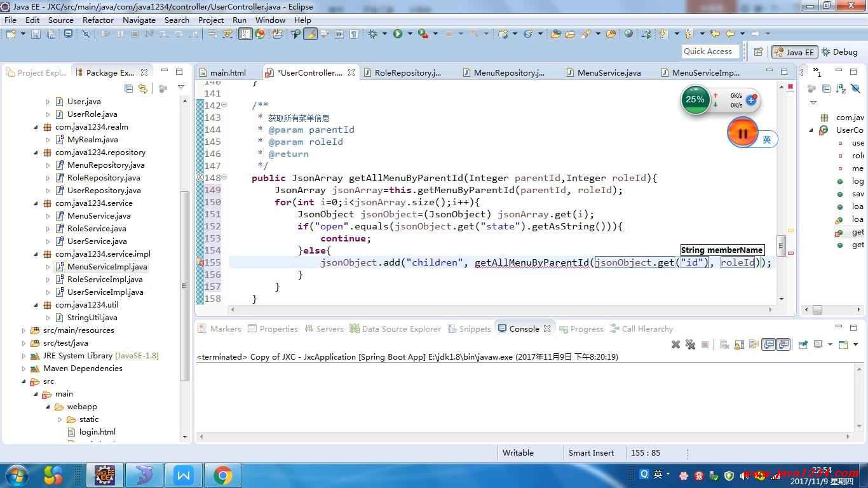This screenshot has height=488, width=868.
Task: Switch to the main.html editor tab
Action: [x=227, y=72]
